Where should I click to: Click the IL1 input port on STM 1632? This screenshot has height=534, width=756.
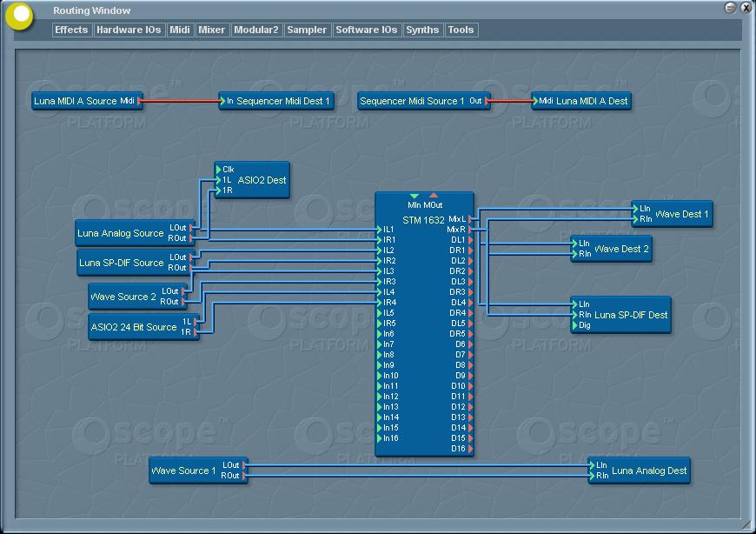click(380, 230)
